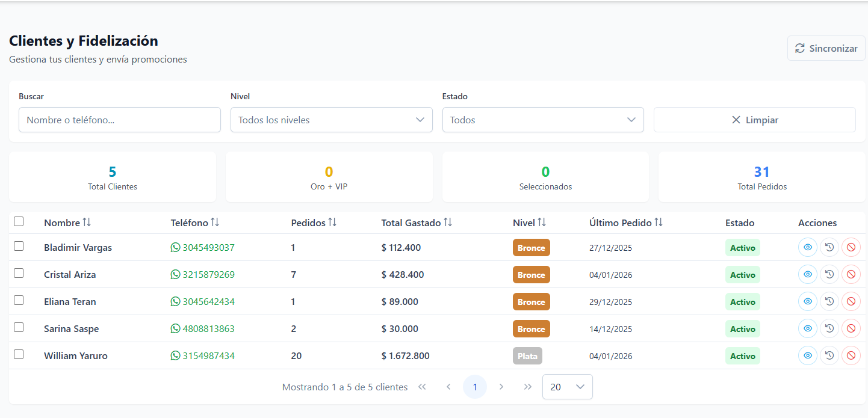Check the select-all header checkbox
Image resolution: width=868 pixels, height=418 pixels.
[x=19, y=221]
